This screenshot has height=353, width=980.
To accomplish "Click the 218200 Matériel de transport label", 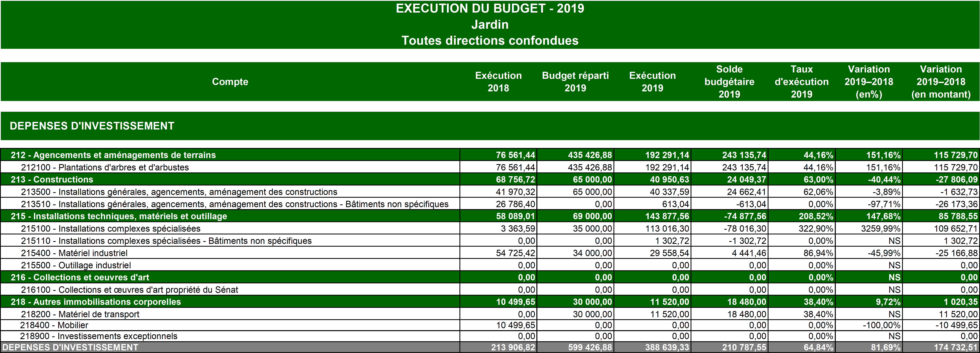I will point(80,314).
